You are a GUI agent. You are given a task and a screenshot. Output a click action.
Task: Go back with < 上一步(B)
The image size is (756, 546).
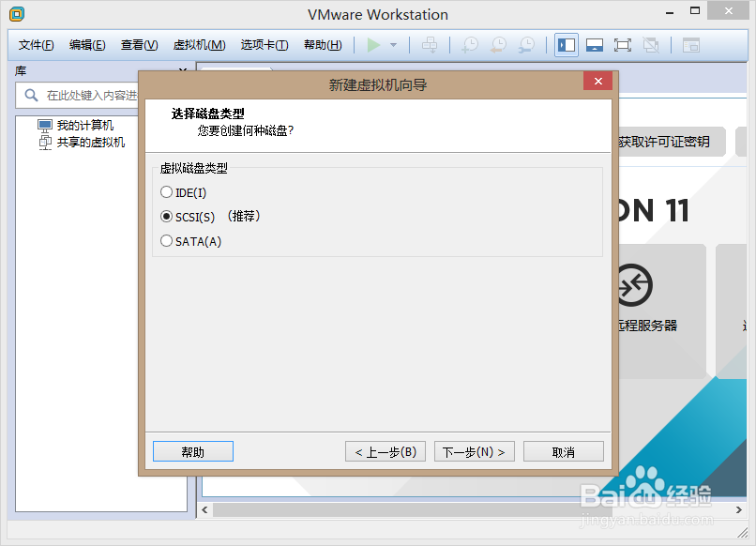coord(386,451)
